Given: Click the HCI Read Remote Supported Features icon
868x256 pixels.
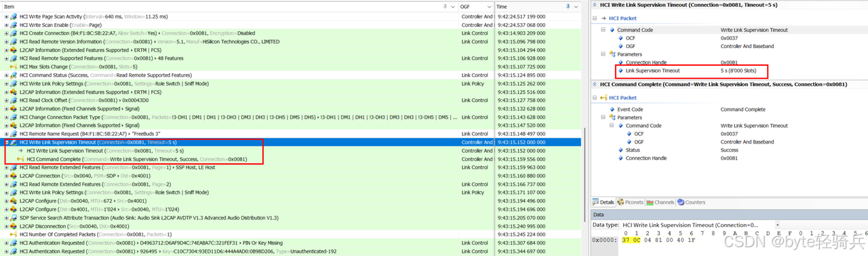Looking at the screenshot, I should point(14,58).
